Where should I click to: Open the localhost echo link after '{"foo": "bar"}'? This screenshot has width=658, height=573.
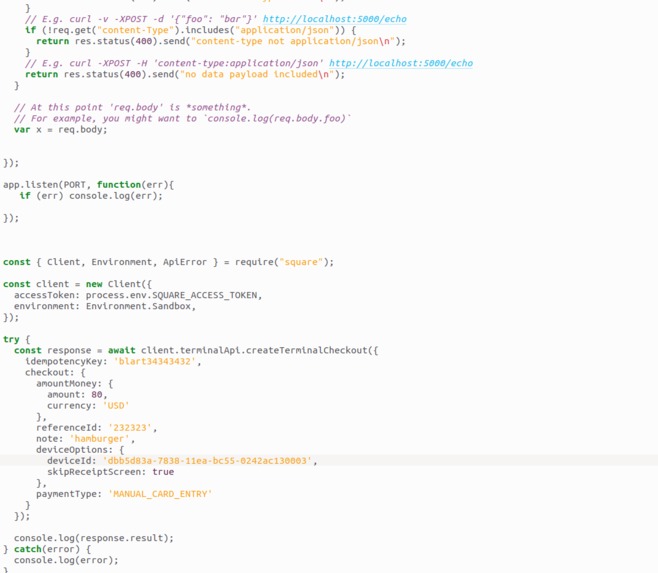(x=334, y=19)
